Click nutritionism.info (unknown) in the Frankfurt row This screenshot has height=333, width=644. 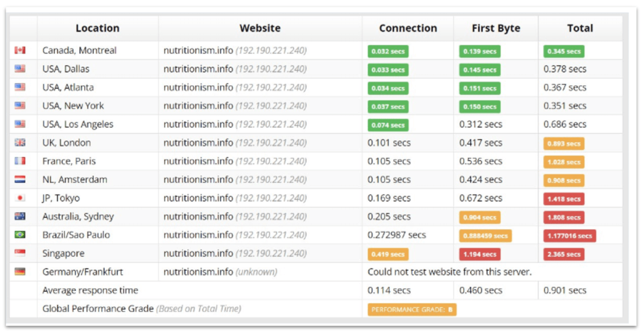[x=220, y=272]
